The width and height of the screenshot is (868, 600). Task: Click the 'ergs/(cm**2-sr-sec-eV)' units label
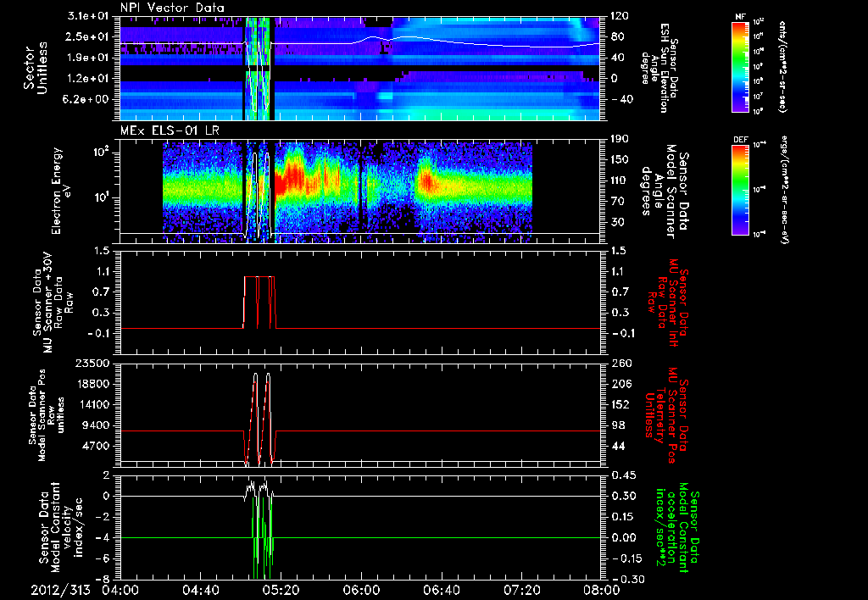[784, 190]
